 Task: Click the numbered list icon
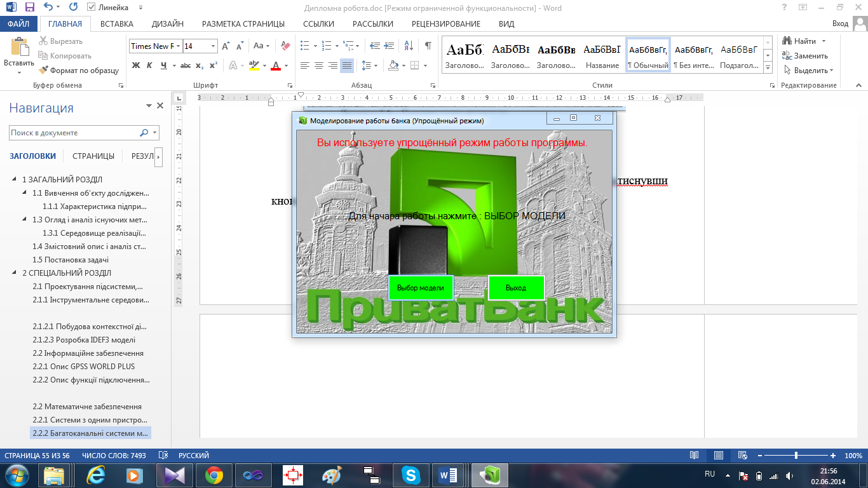[x=327, y=46]
